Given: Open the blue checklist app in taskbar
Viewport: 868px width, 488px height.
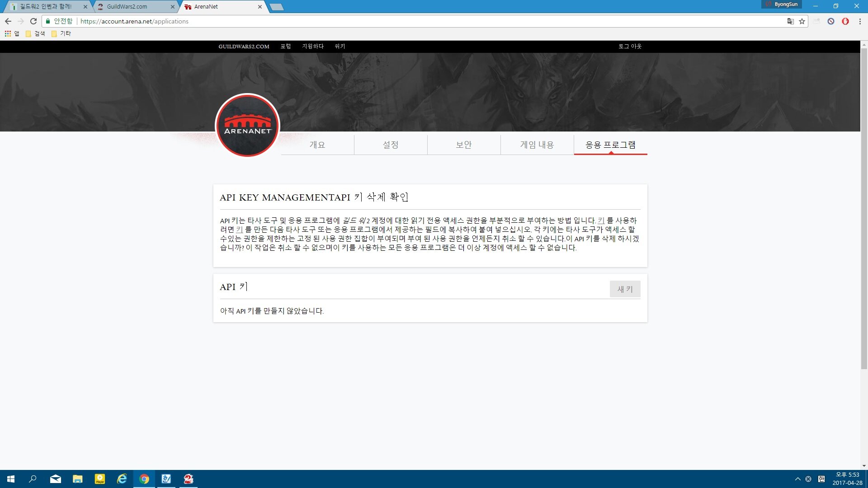Looking at the screenshot, I should click(166, 479).
